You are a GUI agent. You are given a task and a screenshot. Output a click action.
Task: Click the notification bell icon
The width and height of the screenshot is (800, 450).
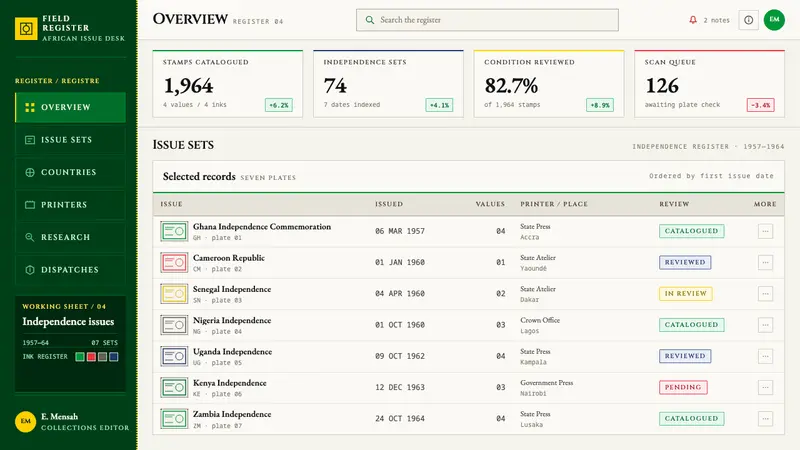pos(693,20)
